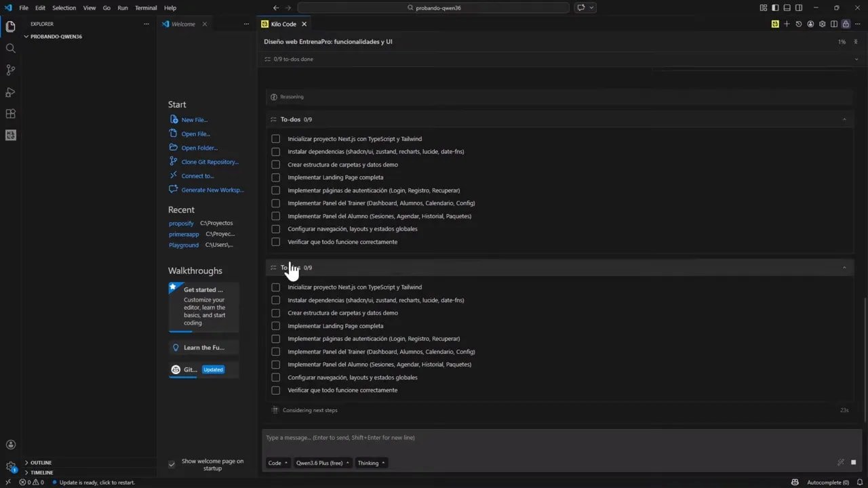
Task: Open Kilo Code settings gear
Action: point(822,24)
